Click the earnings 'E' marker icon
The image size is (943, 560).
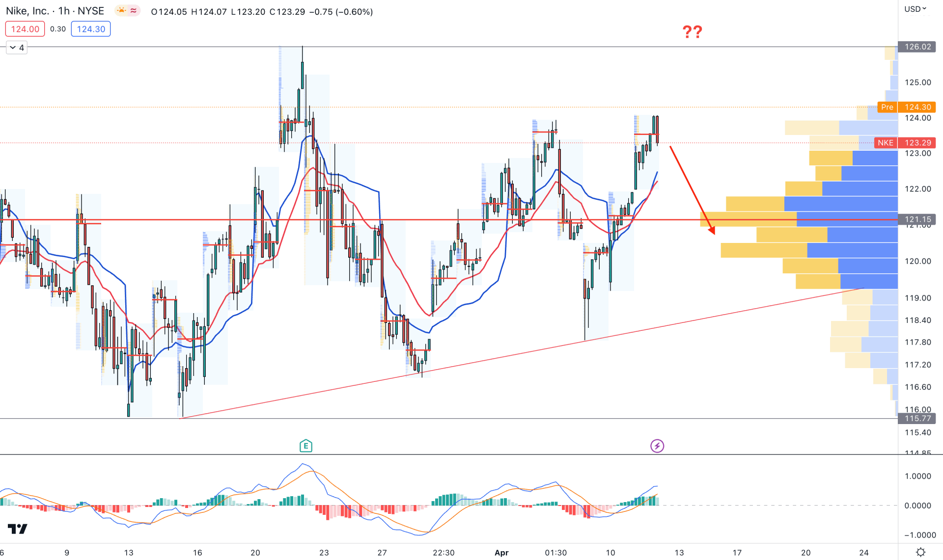point(305,446)
